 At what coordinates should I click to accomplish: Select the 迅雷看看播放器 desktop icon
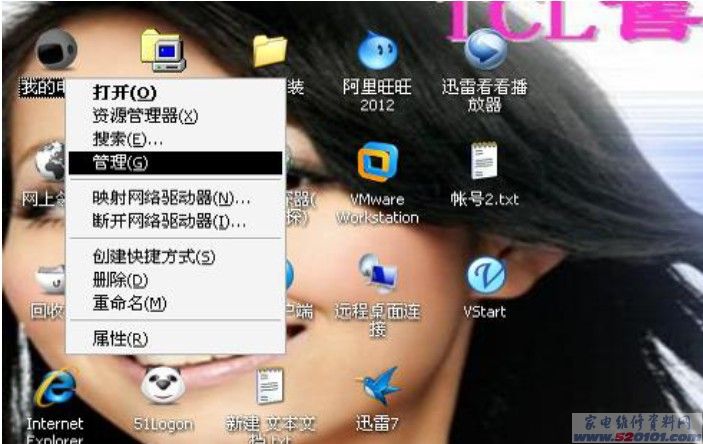click(x=485, y=51)
